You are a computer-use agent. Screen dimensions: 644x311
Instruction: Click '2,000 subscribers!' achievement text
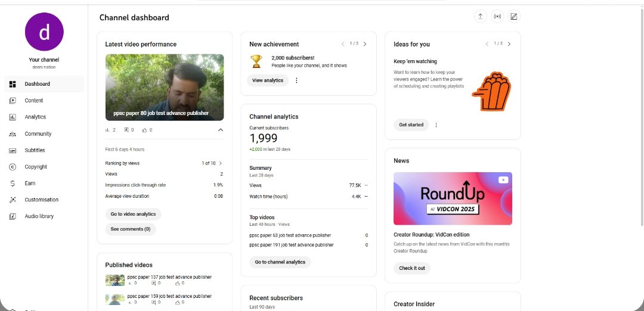point(293,58)
